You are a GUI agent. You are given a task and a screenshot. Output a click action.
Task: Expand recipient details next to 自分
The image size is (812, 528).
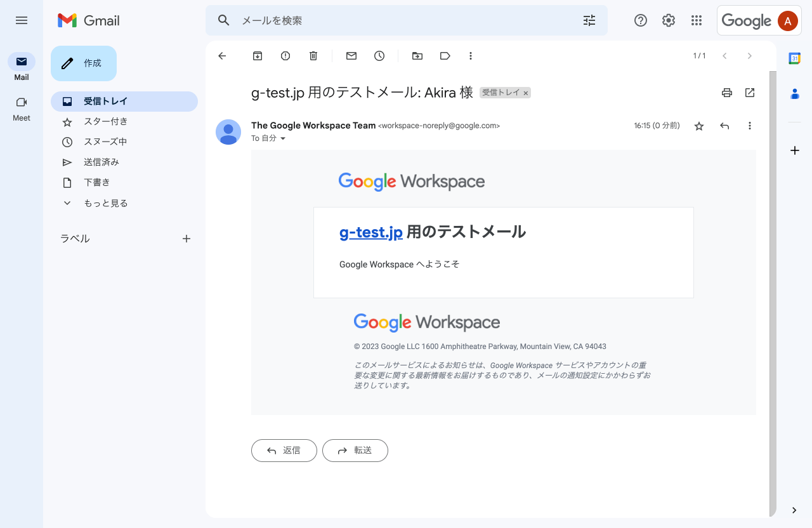[x=283, y=138]
